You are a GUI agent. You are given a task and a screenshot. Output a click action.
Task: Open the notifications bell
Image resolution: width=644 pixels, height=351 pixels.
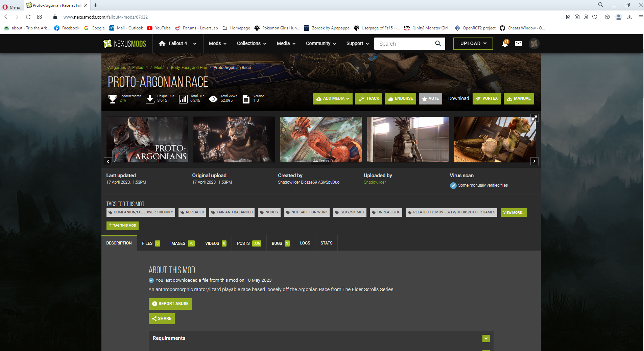pyautogui.click(x=505, y=43)
